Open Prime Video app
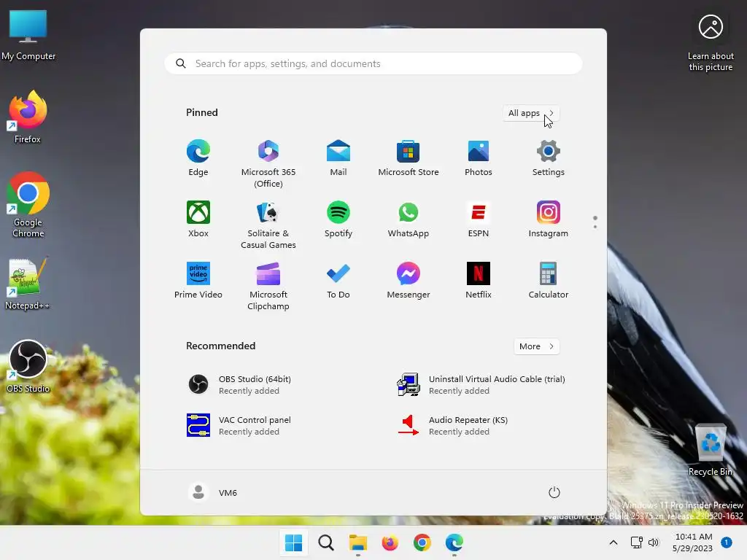 coord(198,281)
